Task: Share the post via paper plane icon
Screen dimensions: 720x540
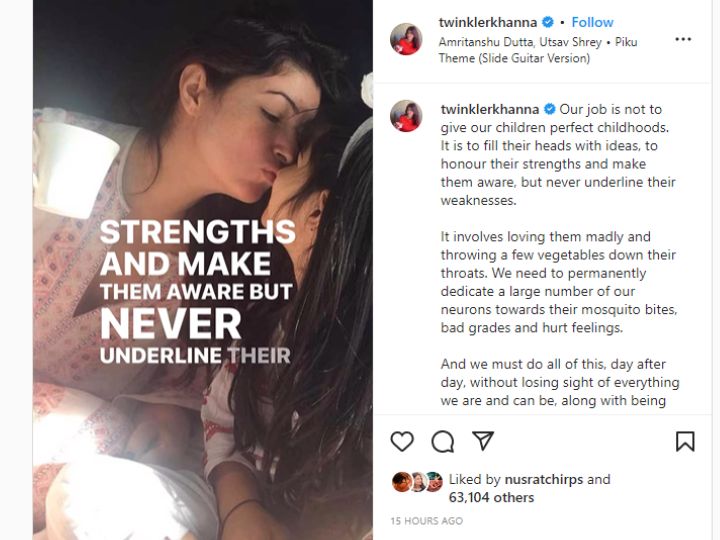Action: coord(483,440)
